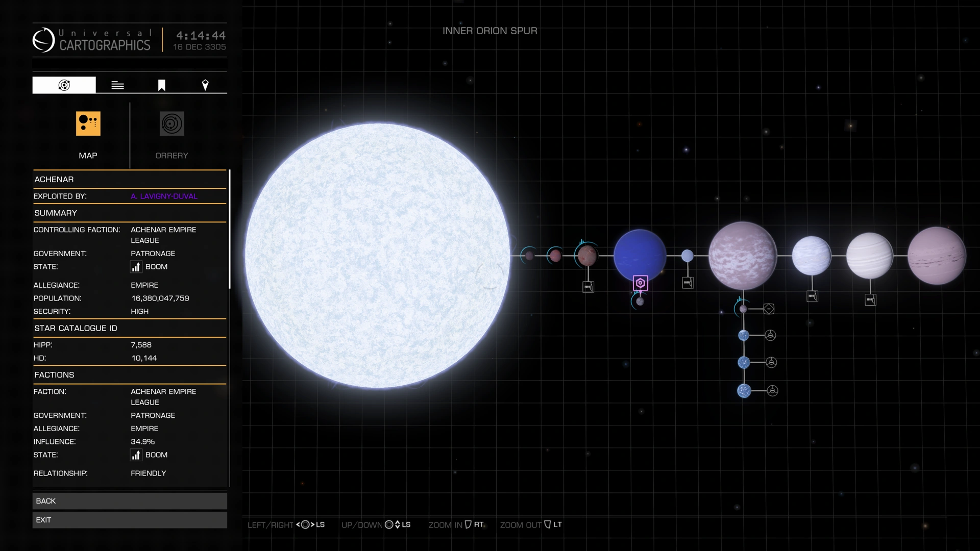Select the bottom orbital outpost icon
The height and width of the screenshot is (551, 980).
tap(772, 391)
